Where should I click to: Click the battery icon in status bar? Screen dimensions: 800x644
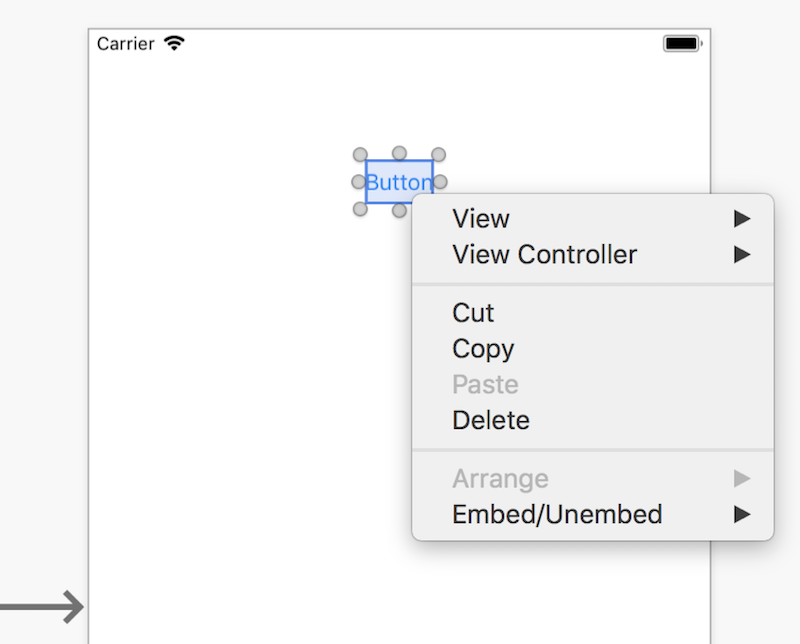coord(683,44)
